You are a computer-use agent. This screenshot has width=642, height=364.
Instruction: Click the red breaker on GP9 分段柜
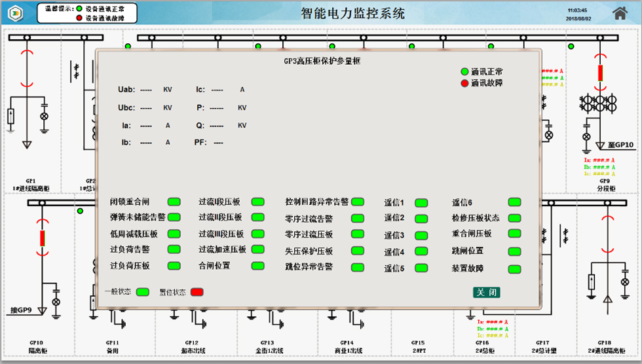click(599, 73)
